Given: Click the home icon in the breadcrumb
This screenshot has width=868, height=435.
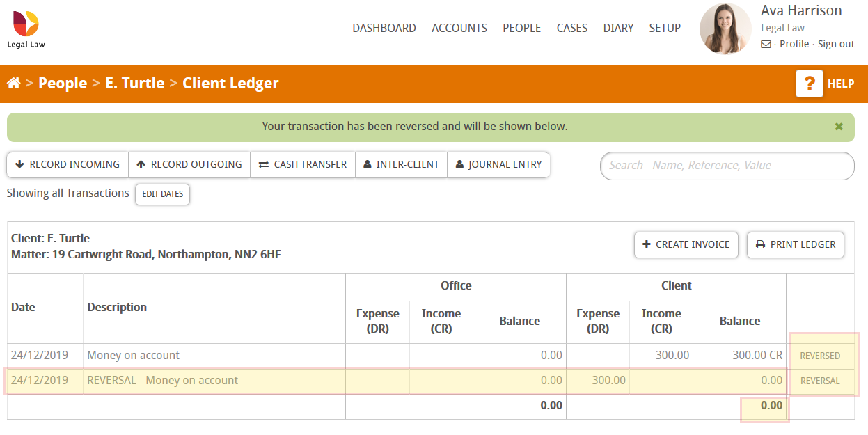Looking at the screenshot, I should [13, 83].
